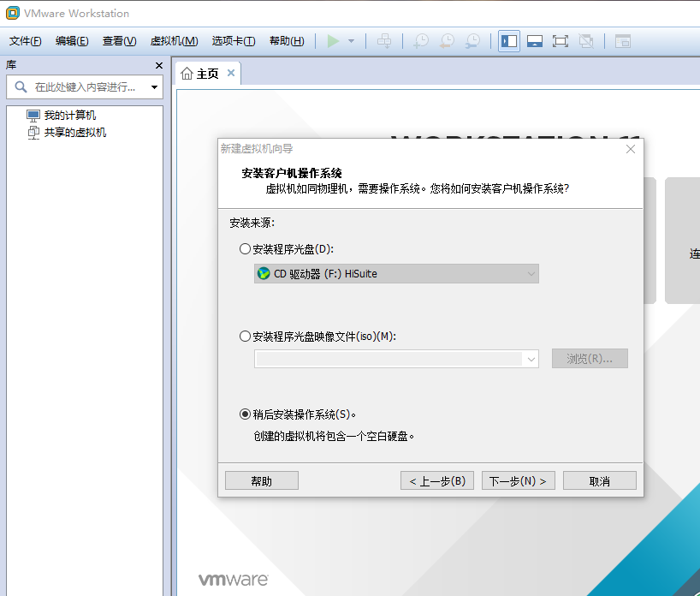Close the 主页 tab

pos(231,73)
